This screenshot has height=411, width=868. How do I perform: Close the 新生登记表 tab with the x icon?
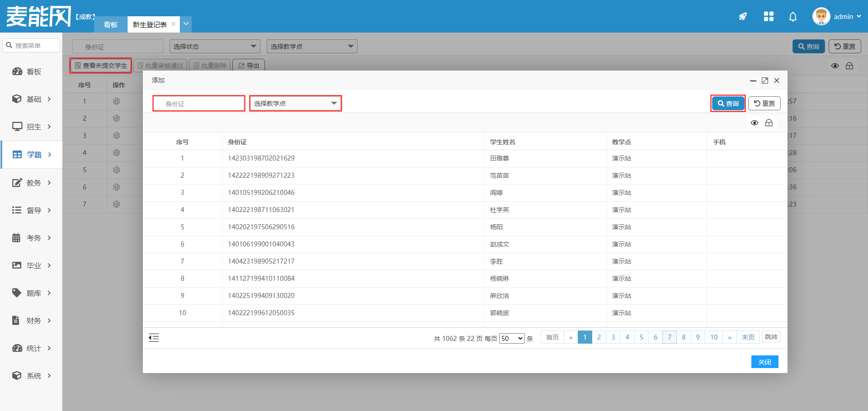[x=174, y=24]
